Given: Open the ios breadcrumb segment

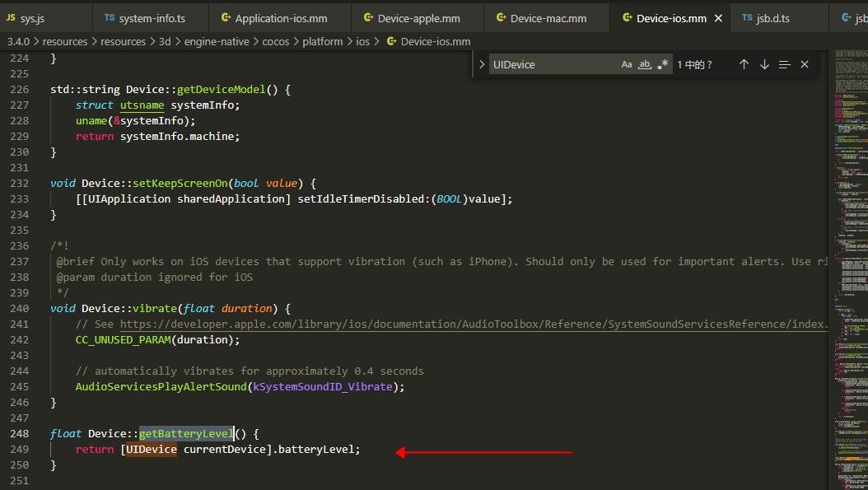Looking at the screenshot, I should click(x=362, y=41).
